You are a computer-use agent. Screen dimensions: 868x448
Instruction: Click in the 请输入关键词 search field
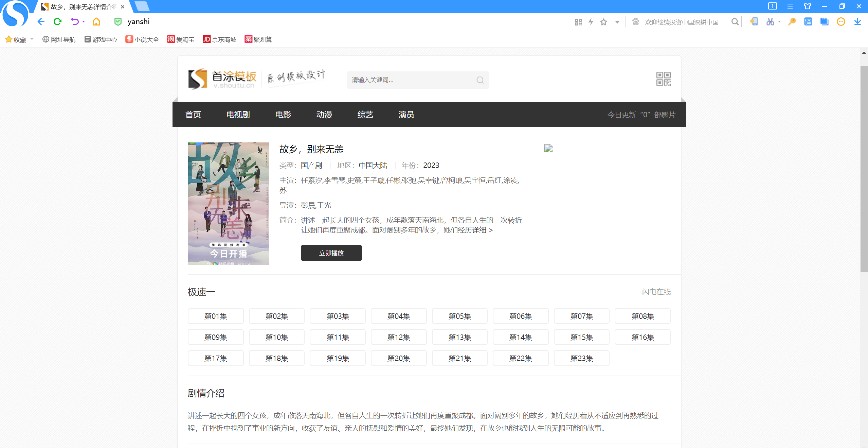[x=408, y=80]
